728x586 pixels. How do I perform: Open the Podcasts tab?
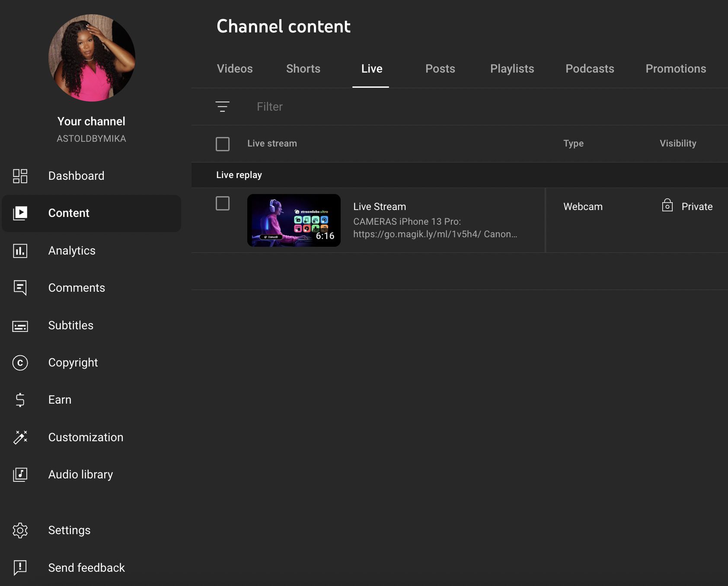[590, 69]
